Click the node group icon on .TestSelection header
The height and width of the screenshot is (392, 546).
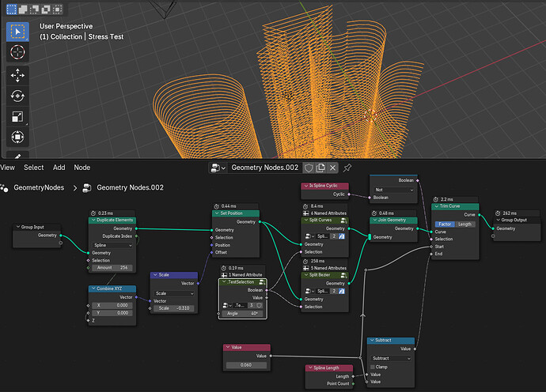click(x=262, y=282)
